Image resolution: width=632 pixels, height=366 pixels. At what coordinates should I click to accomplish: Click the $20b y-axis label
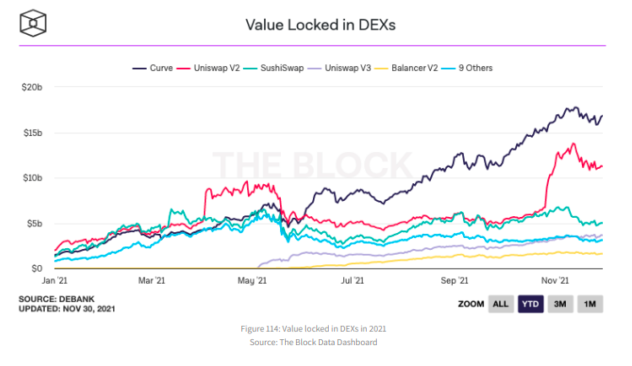coord(32,87)
